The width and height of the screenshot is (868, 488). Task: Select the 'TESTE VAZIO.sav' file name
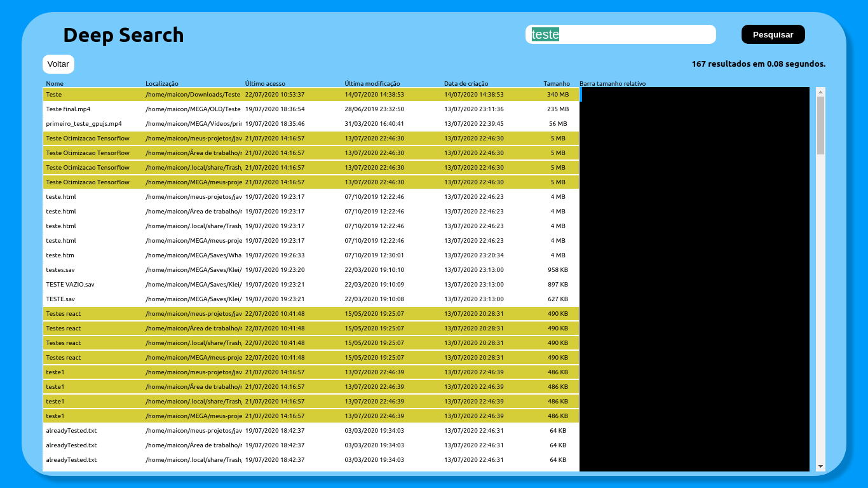click(x=71, y=285)
